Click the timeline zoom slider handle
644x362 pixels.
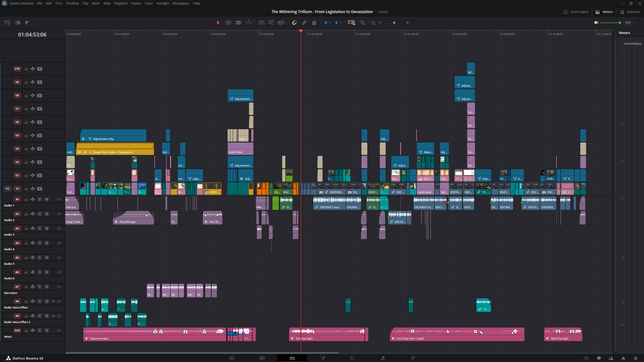point(394,23)
